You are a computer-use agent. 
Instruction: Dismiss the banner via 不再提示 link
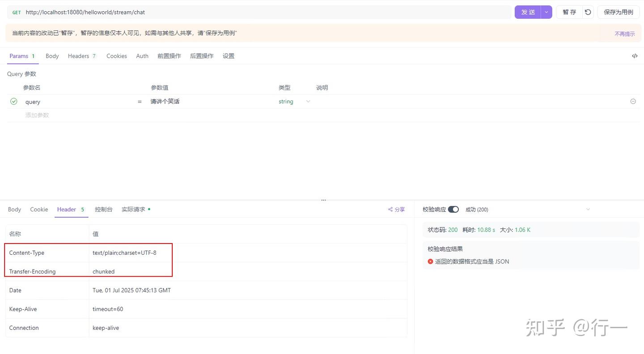tap(624, 34)
